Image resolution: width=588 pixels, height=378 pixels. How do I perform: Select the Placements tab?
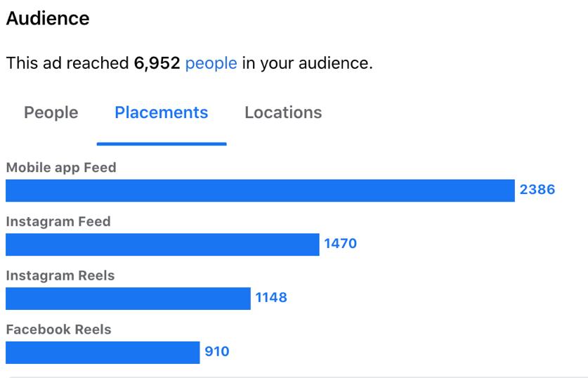[x=162, y=112]
